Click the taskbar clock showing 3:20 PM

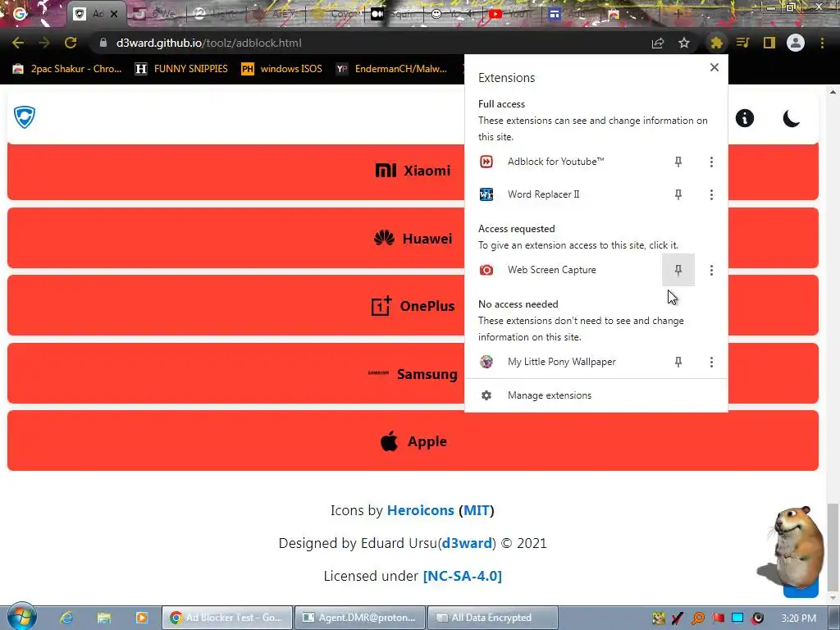point(799,619)
